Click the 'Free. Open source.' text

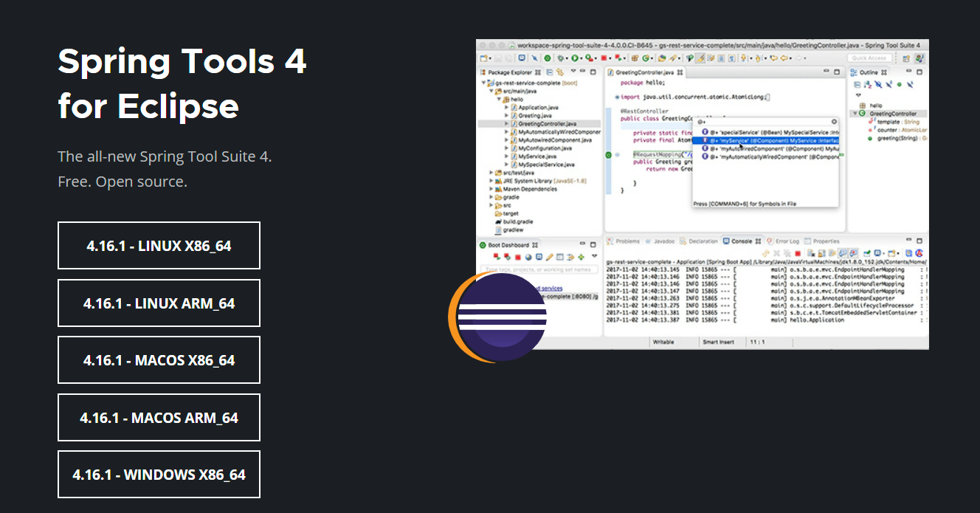click(122, 182)
